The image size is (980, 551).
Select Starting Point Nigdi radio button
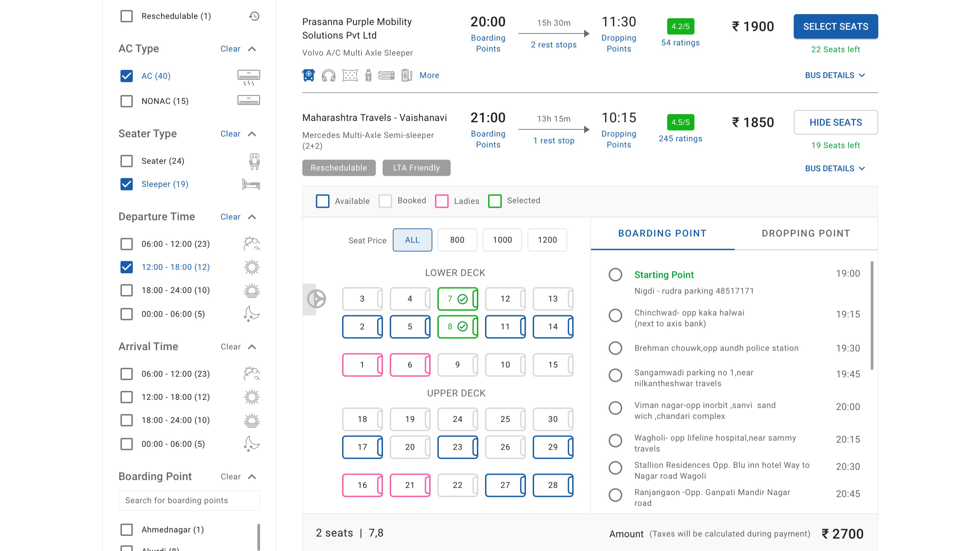tap(615, 275)
